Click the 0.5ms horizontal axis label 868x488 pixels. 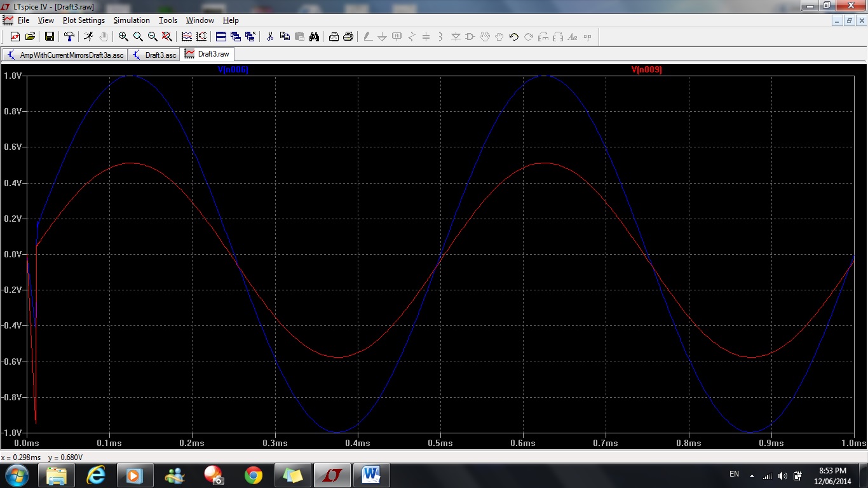coord(440,443)
